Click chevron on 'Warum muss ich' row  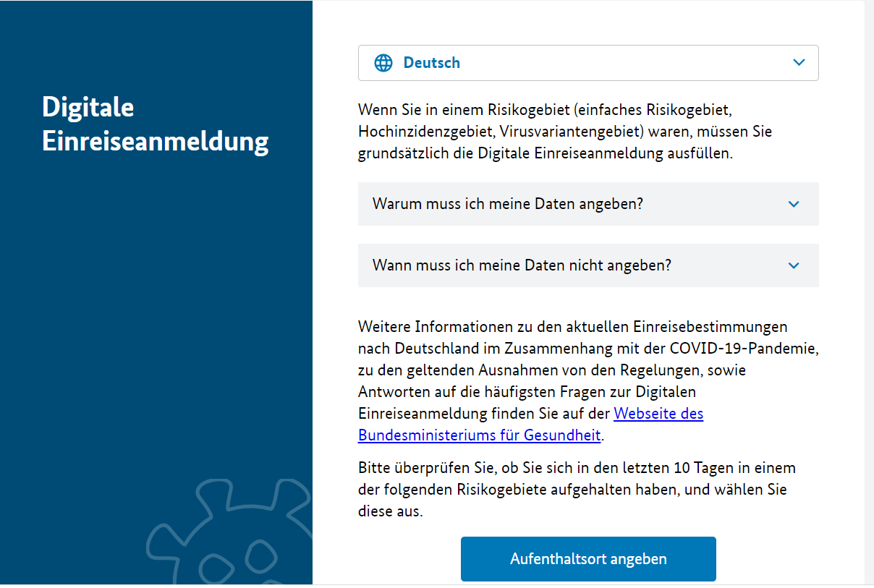[x=794, y=204]
